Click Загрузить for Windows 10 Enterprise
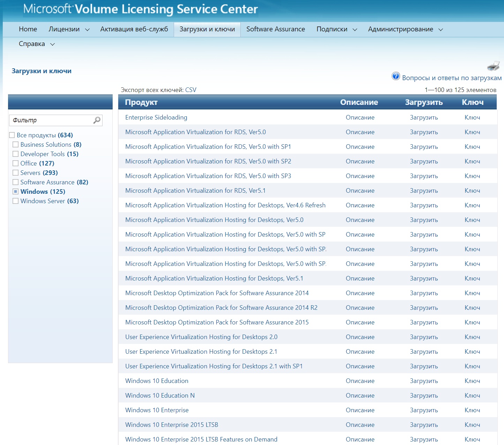 pos(424,410)
